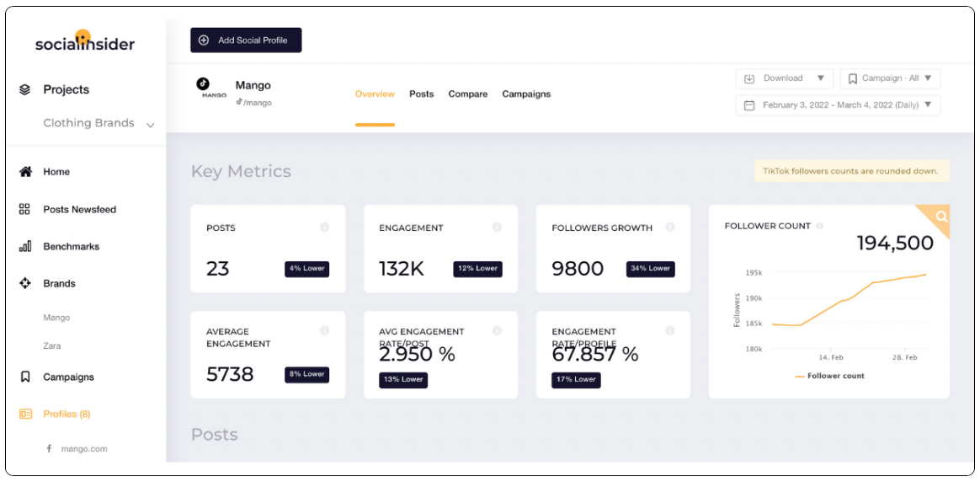Toggle the Follower count legend entry
Image resolution: width=980 pixels, height=482 pixels.
pos(829,376)
